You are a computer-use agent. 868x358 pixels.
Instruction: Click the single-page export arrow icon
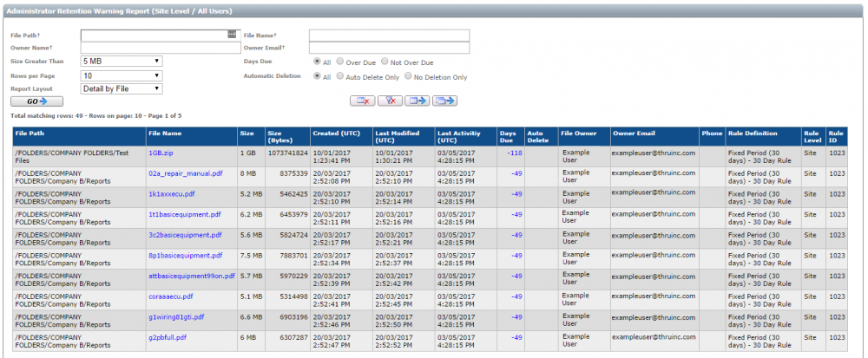[418, 101]
